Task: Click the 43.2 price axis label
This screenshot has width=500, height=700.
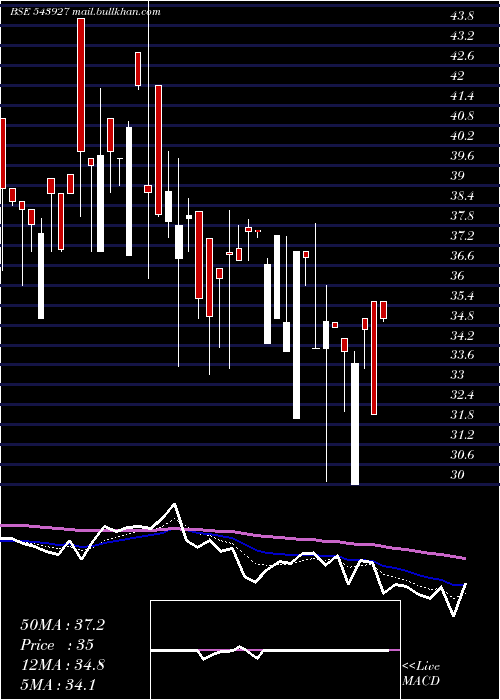Action: 462,36
